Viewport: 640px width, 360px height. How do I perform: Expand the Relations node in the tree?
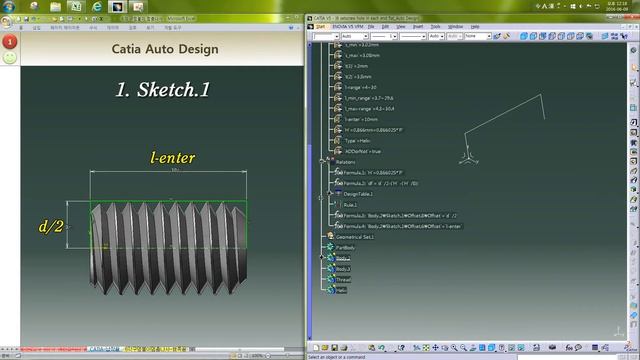tap(322, 162)
